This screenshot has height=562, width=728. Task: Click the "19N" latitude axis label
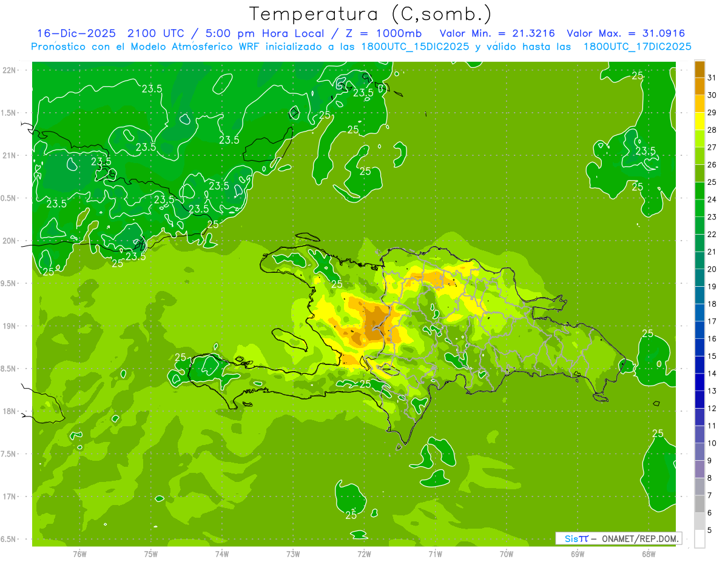click(x=9, y=326)
